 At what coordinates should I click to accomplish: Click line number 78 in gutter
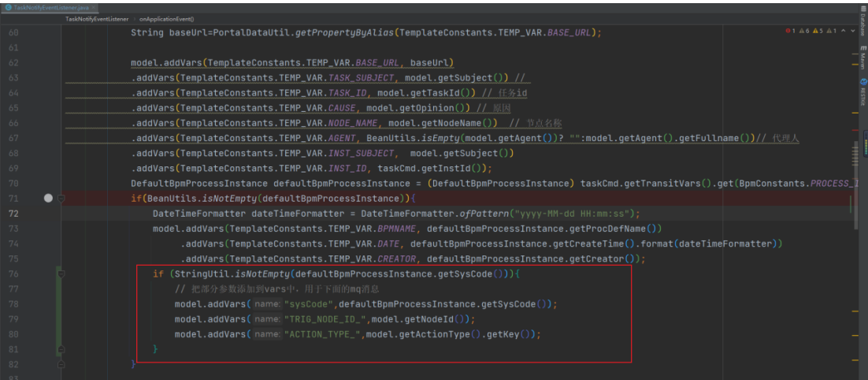[x=13, y=304]
